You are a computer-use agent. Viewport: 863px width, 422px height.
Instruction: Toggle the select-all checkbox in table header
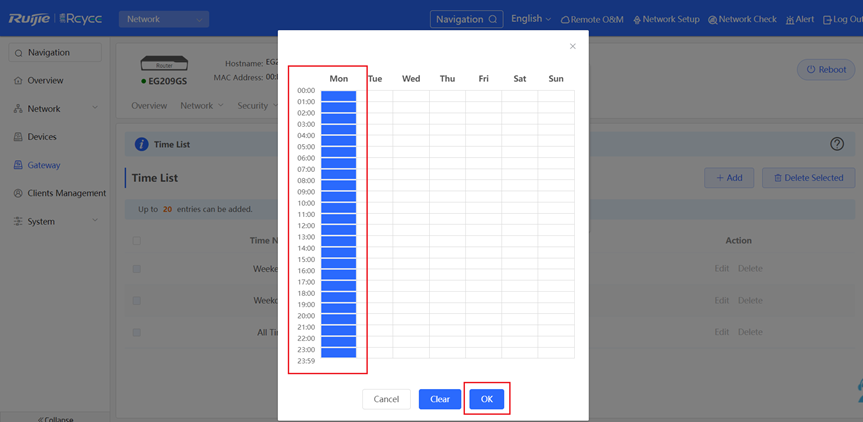tap(137, 241)
